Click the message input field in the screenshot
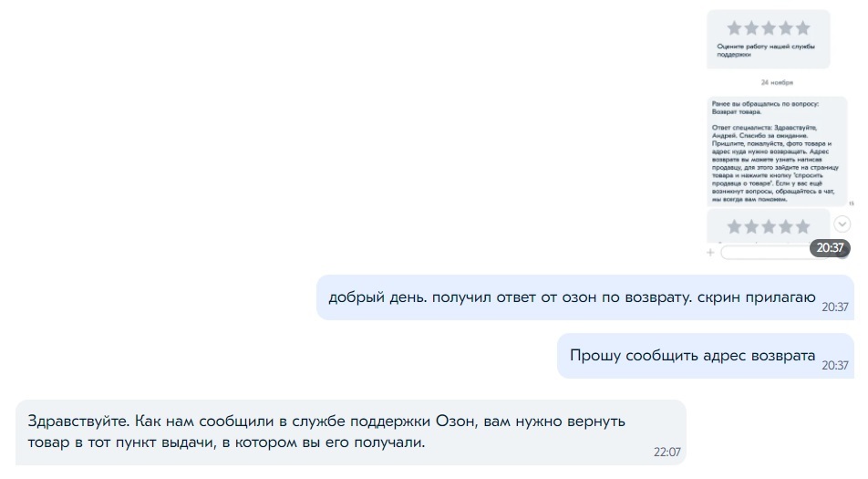This screenshot has height=479, width=868. tap(764, 251)
